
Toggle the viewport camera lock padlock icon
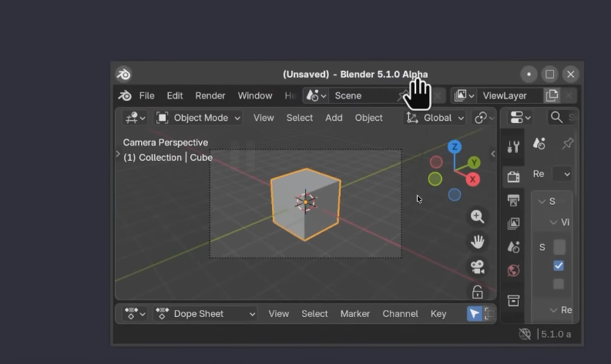point(478,292)
